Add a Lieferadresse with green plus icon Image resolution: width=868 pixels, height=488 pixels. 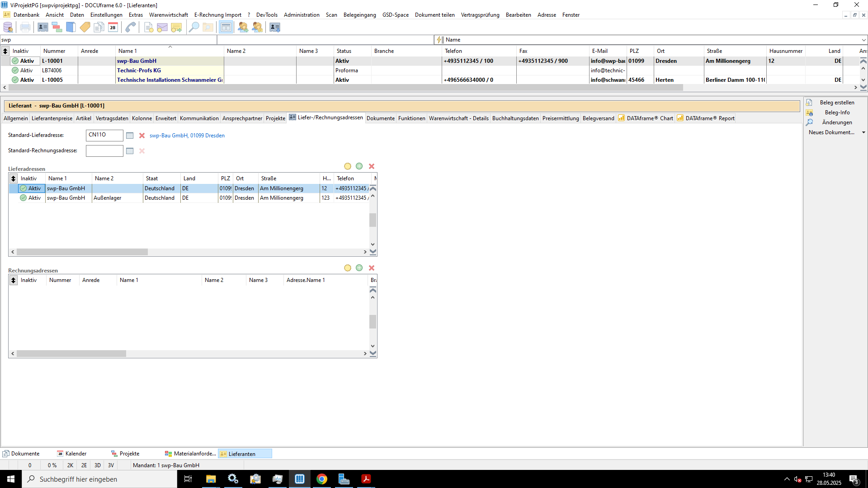[x=359, y=166]
